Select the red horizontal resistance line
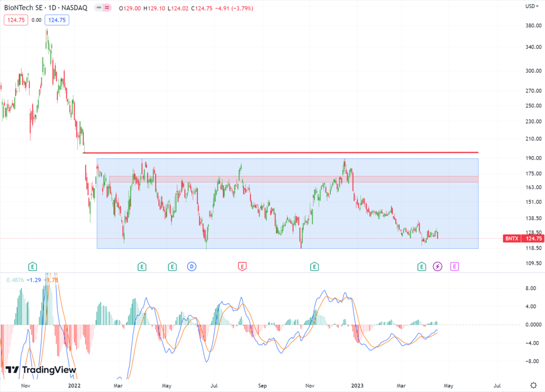Viewport: 545px width, 392px height. (281, 153)
